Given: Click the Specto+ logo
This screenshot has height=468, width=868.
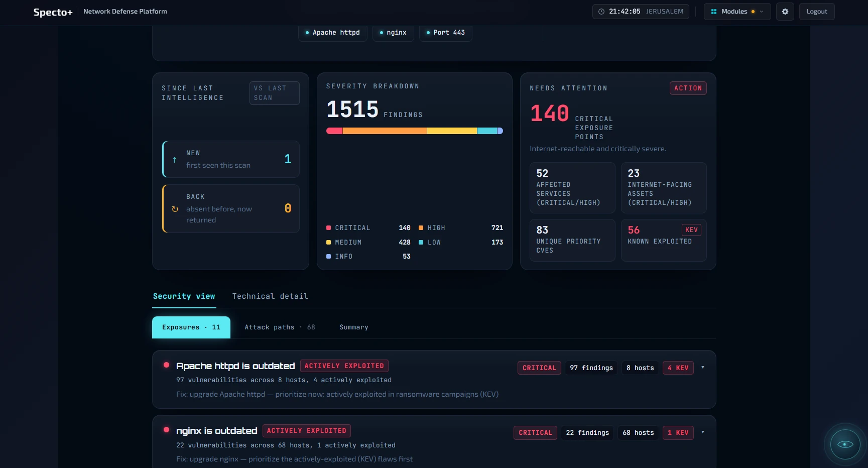Looking at the screenshot, I should click(53, 12).
